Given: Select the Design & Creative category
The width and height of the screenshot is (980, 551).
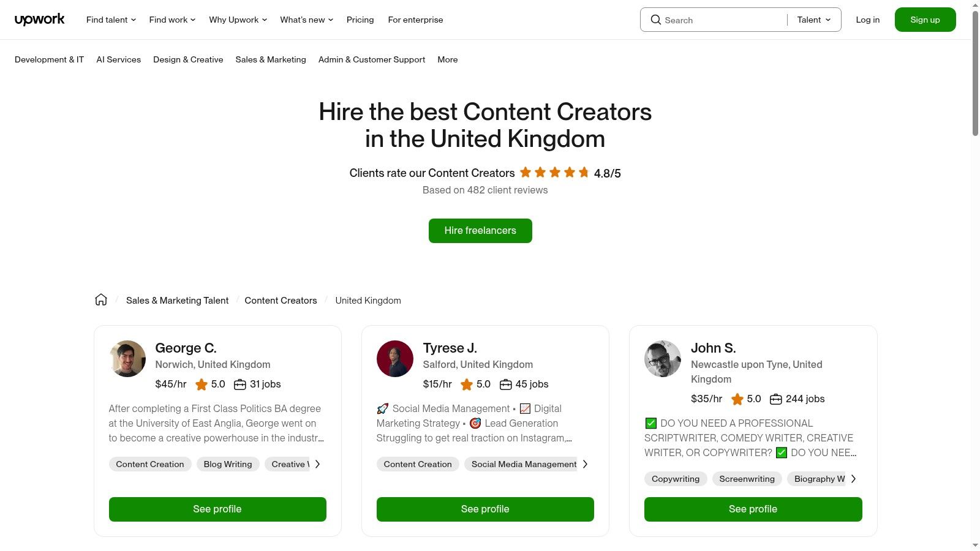Looking at the screenshot, I should 188,59.
